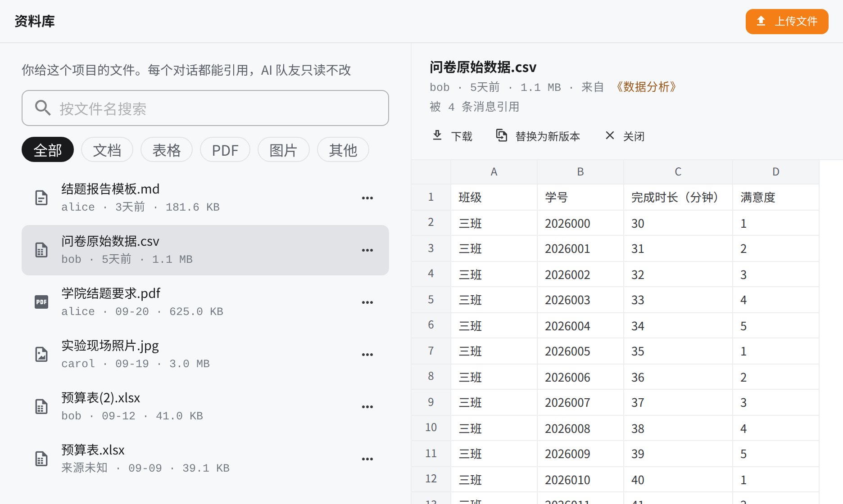Open the 《数据分析》 source conversation link

click(x=646, y=87)
